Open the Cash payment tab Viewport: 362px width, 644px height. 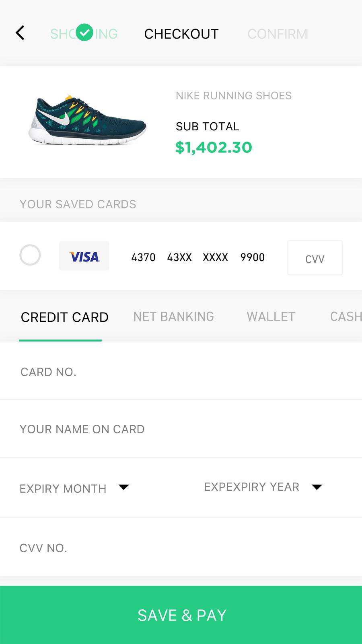tap(346, 317)
